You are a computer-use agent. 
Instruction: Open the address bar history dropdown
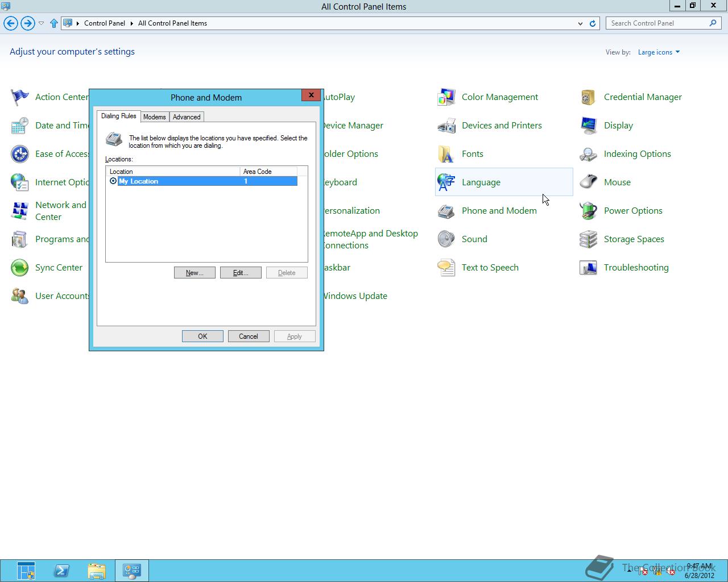pyautogui.click(x=580, y=23)
